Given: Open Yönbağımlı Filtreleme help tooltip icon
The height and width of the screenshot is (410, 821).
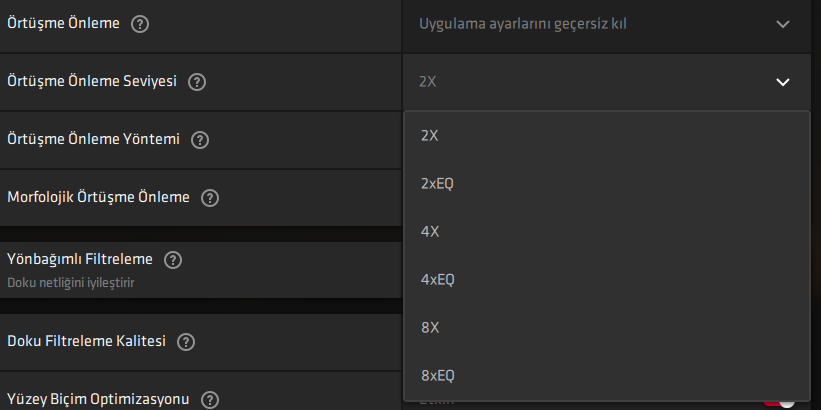Looking at the screenshot, I should tap(173, 260).
